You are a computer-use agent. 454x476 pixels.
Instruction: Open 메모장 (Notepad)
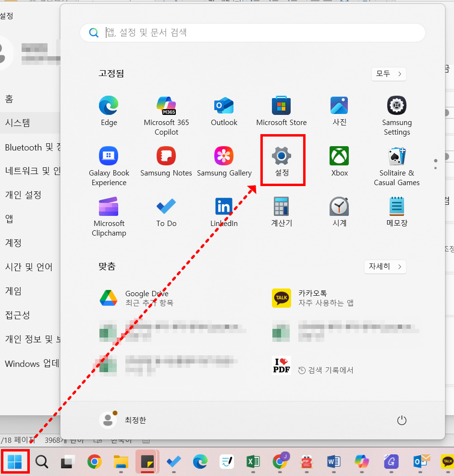point(397,212)
